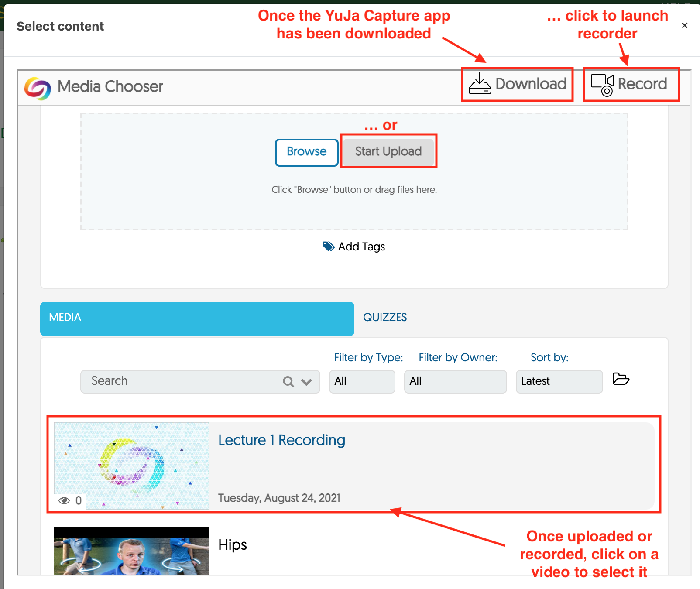Click the Record camera icon
700x589 pixels.
[602, 85]
